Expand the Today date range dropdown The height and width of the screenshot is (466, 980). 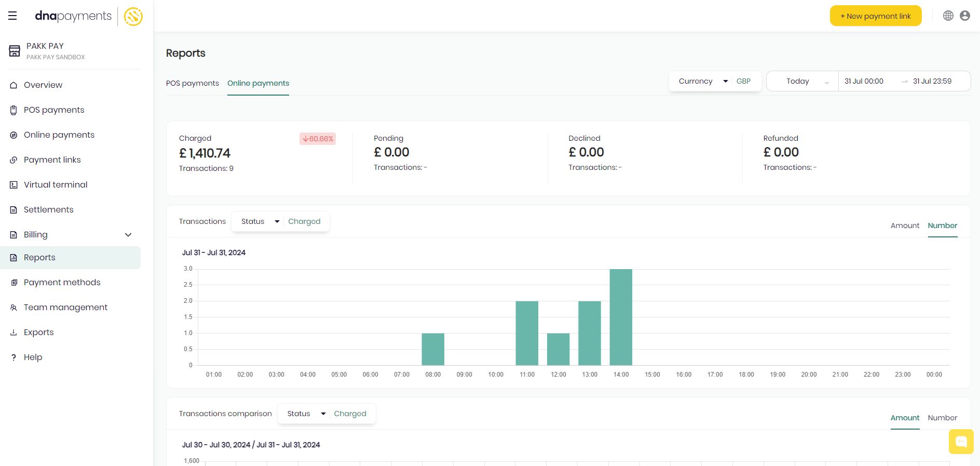click(802, 82)
